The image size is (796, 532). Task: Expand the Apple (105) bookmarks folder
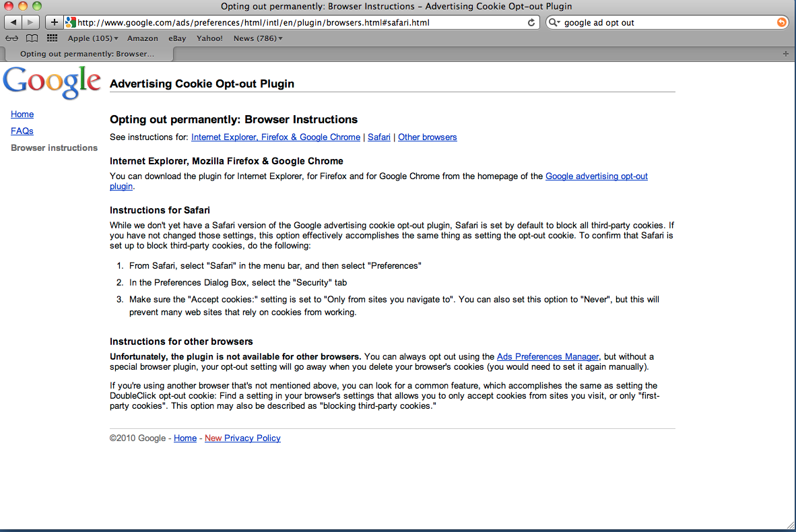pos(93,38)
